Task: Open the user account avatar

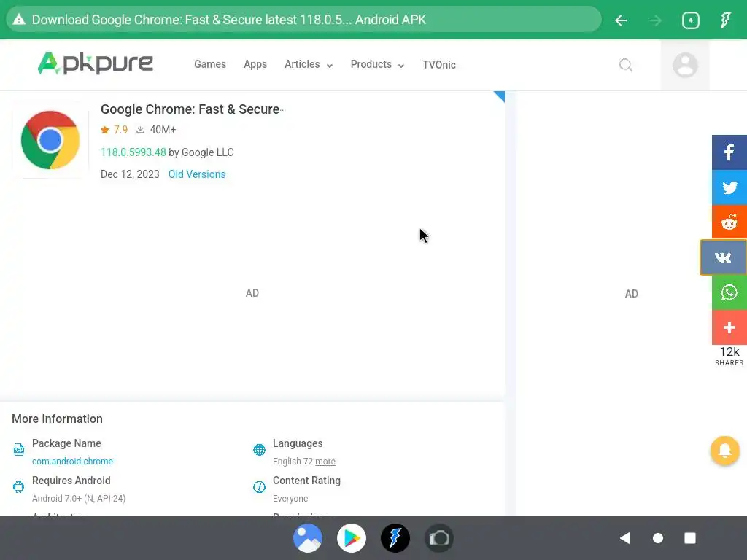Action: 685,65
